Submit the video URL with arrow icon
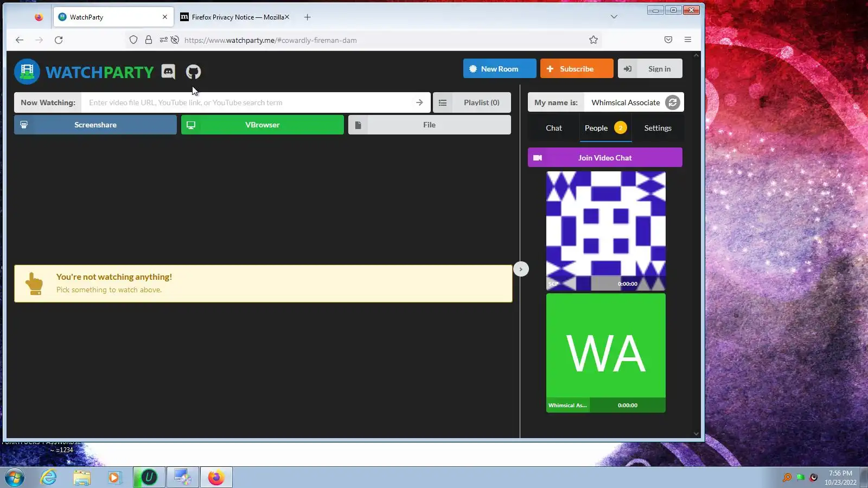The image size is (868, 488). (x=419, y=102)
